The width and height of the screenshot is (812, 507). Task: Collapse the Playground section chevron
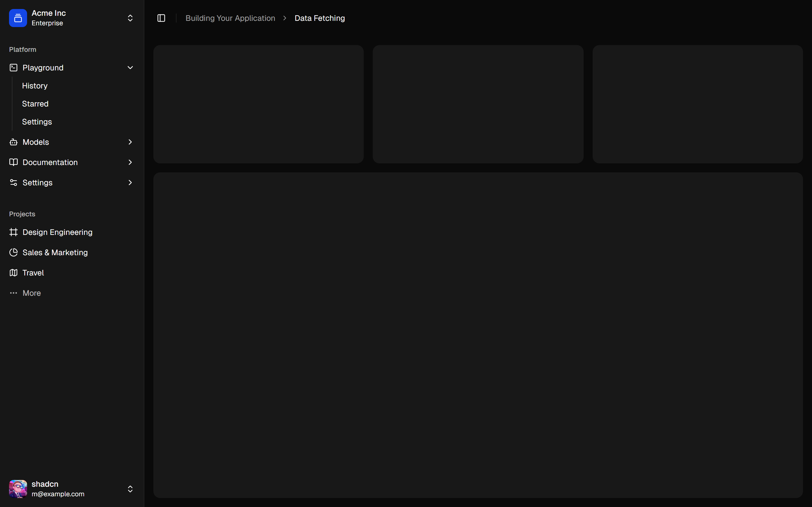[130, 68]
